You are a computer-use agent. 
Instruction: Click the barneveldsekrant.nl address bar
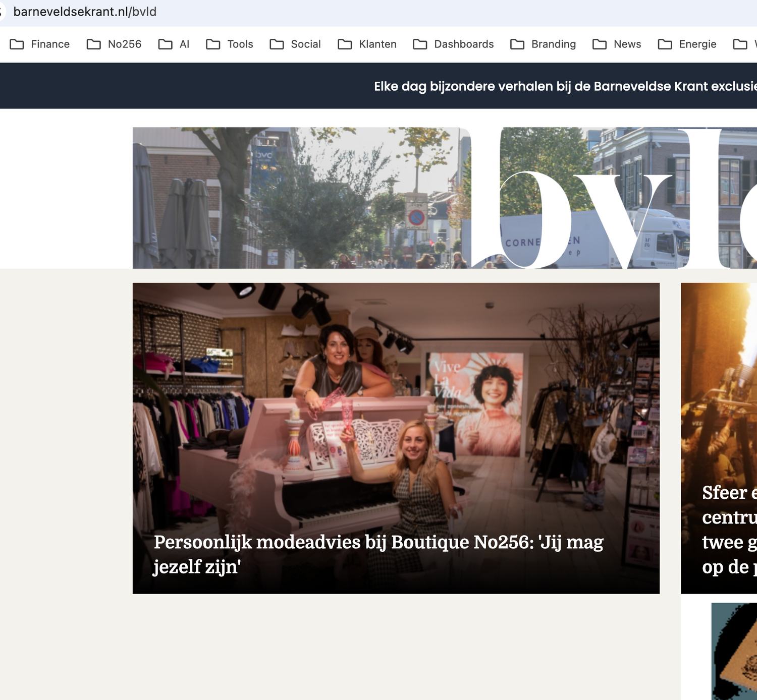pos(202,12)
